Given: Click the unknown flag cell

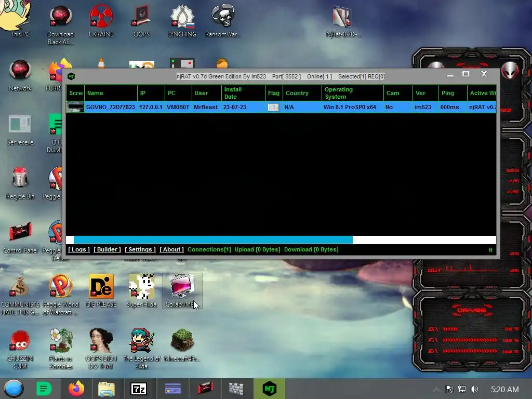Looking at the screenshot, I should [x=273, y=107].
